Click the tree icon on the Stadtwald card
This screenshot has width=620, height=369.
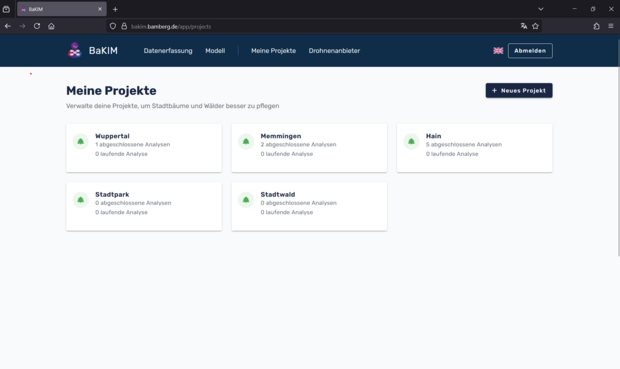pos(246,200)
